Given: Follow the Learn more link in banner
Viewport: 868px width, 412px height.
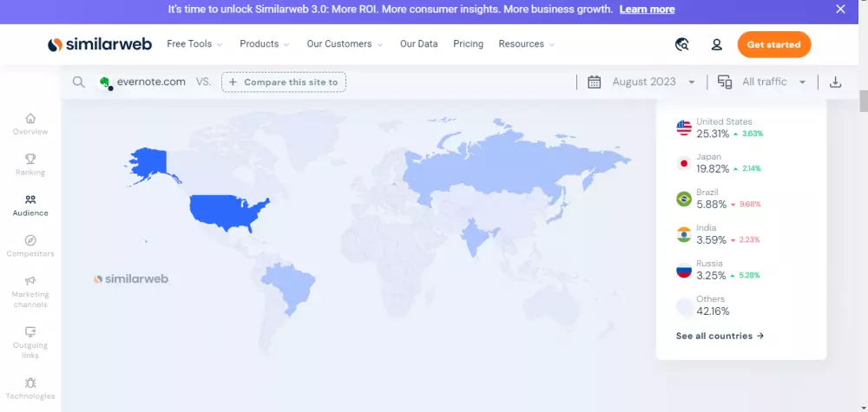Looking at the screenshot, I should [x=648, y=10].
